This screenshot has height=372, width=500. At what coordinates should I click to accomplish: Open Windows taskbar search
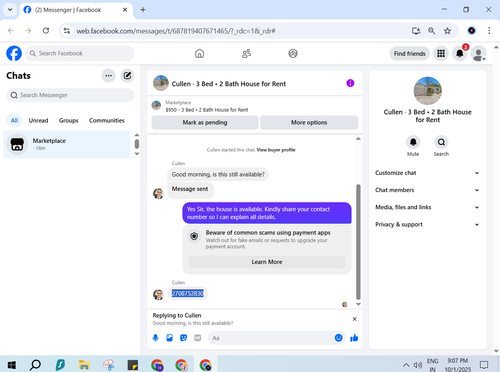[35, 365]
